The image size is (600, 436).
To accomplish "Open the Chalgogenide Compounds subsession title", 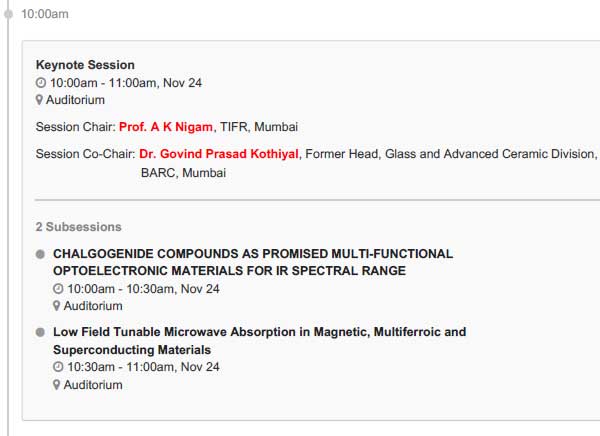I will [253, 262].
